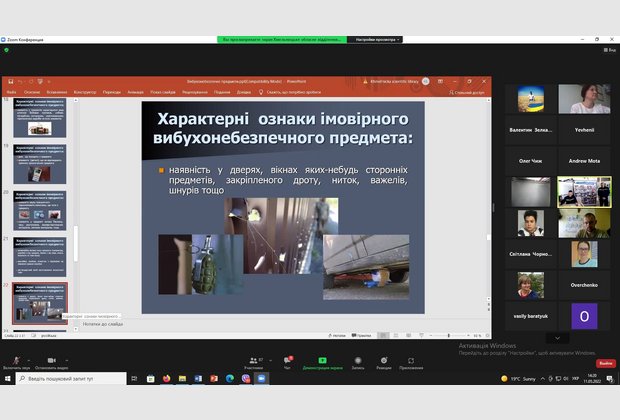Click the red leave meeting button
620x420 pixels.
606,363
